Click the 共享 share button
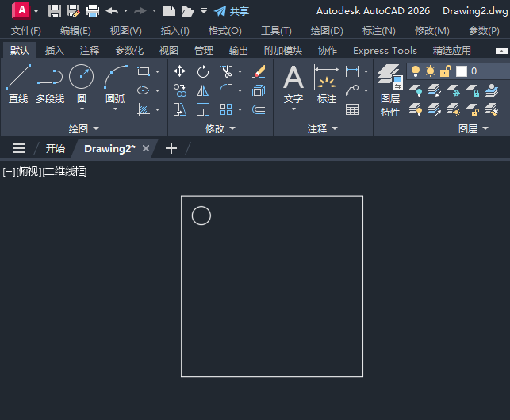Image resolution: width=510 pixels, height=420 pixels. tap(232, 11)
